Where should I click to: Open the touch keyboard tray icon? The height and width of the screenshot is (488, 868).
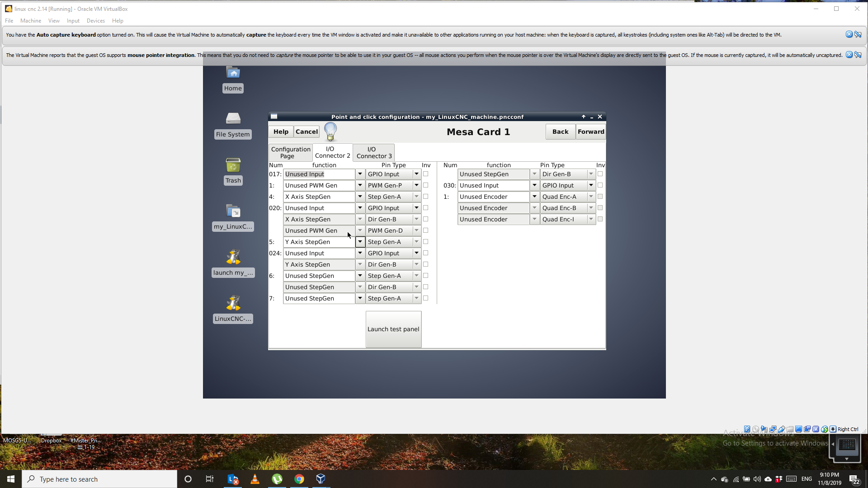pos(791,479)
